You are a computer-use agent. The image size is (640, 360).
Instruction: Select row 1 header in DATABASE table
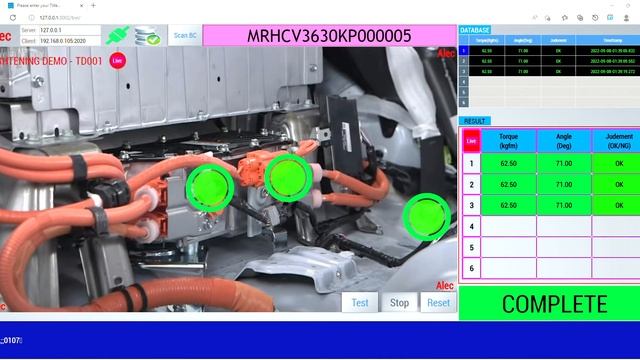(464, 51)
